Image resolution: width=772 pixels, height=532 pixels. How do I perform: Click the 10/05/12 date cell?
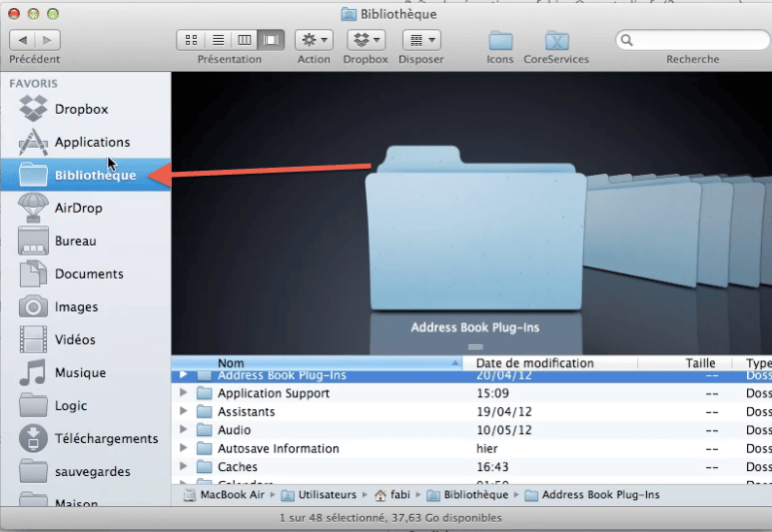click(504, 429)
